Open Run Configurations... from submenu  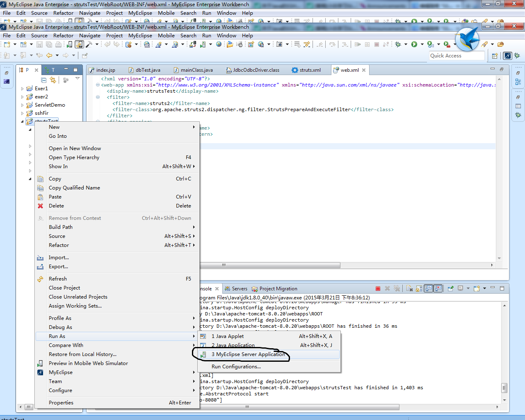click(x=270, y=366)
